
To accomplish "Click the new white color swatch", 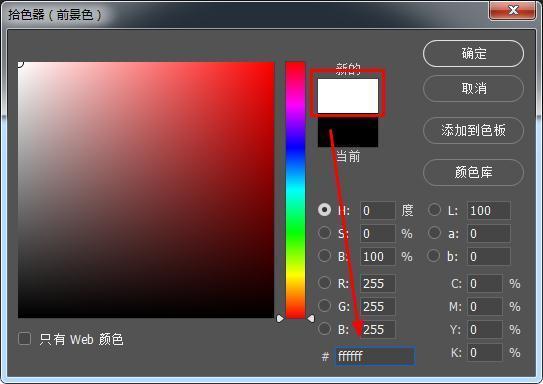I will point(348,96).
